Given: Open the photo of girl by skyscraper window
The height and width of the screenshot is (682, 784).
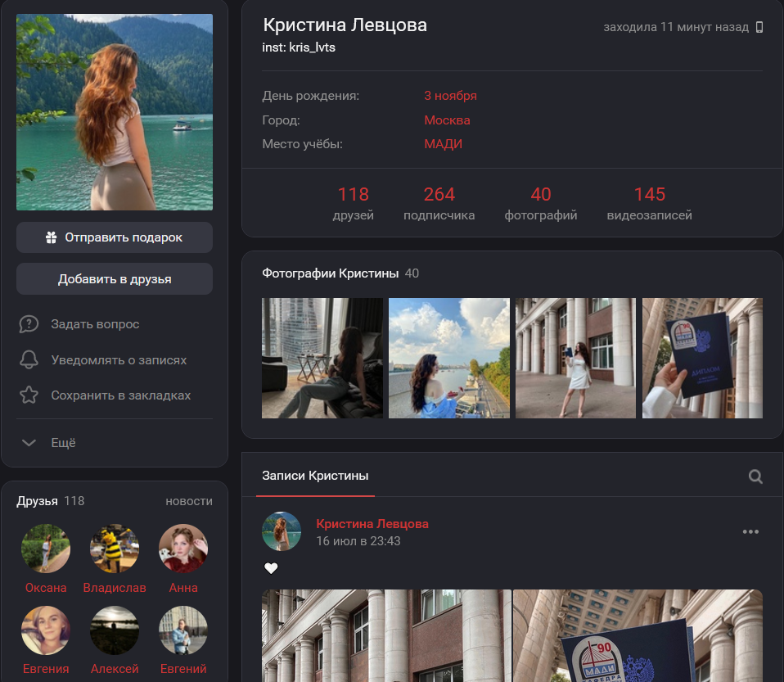Looking at the screenshot, I should 322,359.
